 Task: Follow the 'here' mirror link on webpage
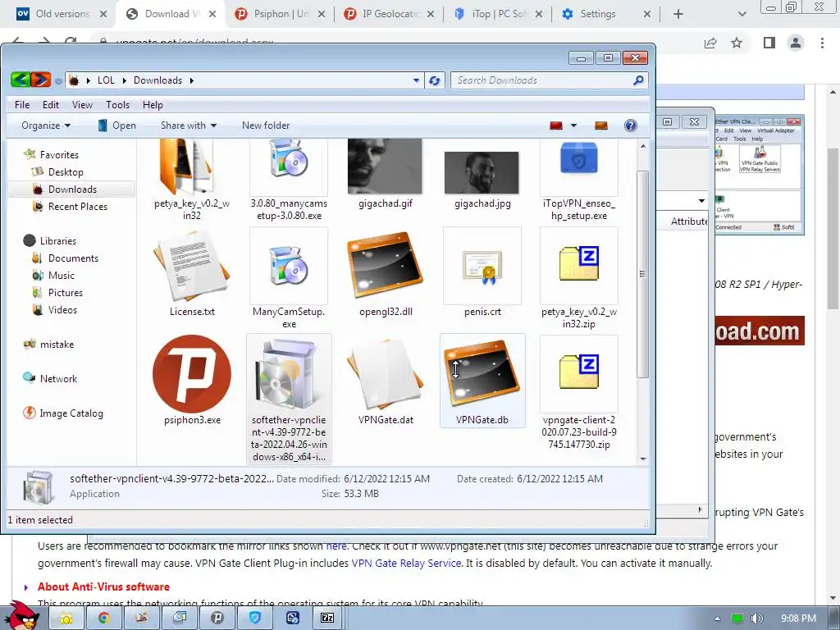336,546
